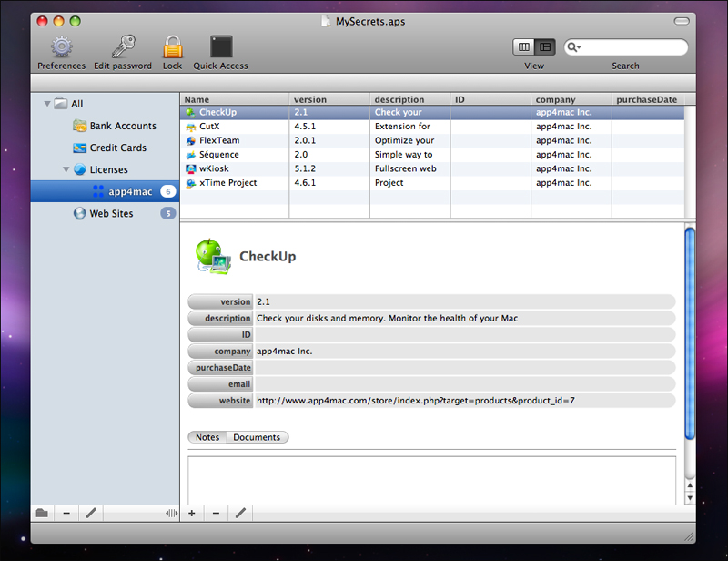Select the Web Sites category
The width and height of the screenshot is (728, 561).
(111, 213)
